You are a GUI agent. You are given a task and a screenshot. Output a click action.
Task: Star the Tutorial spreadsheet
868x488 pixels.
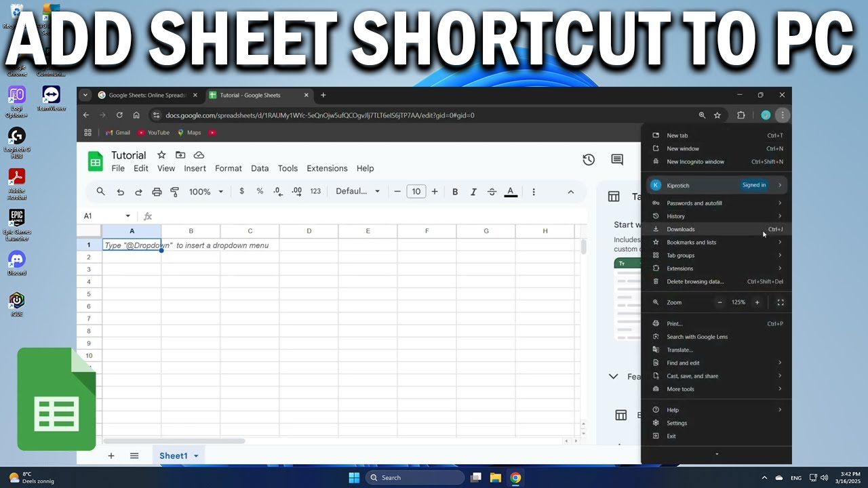click(161, 155)
